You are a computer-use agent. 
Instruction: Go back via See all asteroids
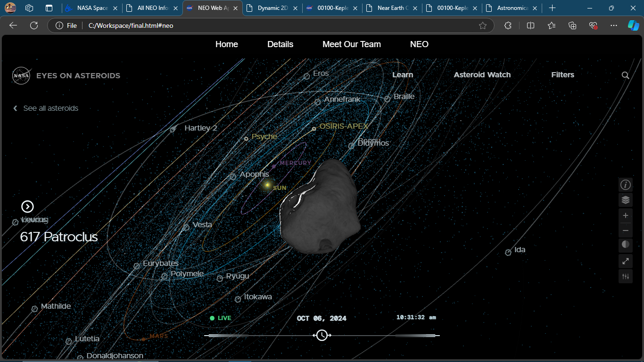click(x=46, y=108)
